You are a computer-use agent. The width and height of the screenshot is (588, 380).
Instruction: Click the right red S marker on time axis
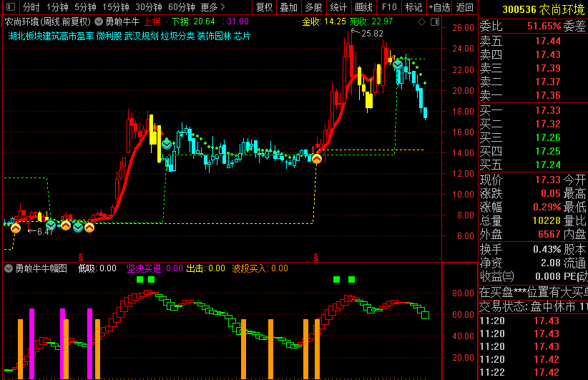(x=315, y=255)
